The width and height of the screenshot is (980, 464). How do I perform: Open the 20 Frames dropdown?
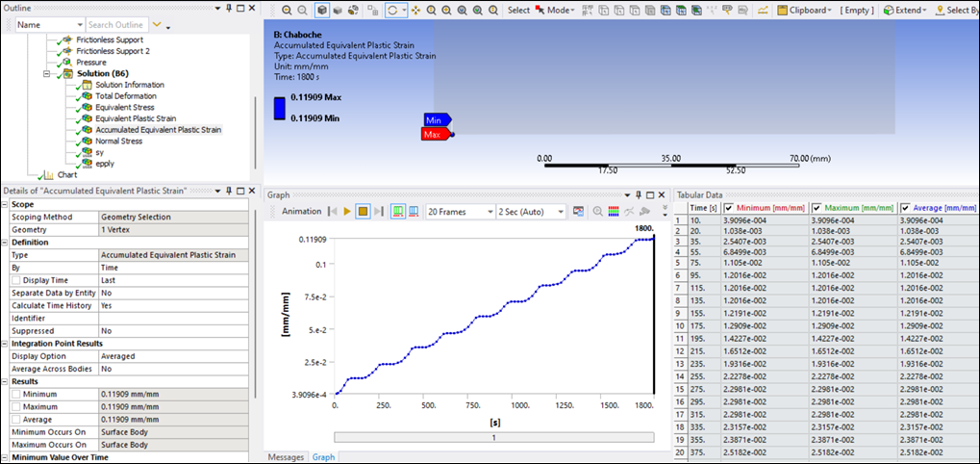point(460,212)
